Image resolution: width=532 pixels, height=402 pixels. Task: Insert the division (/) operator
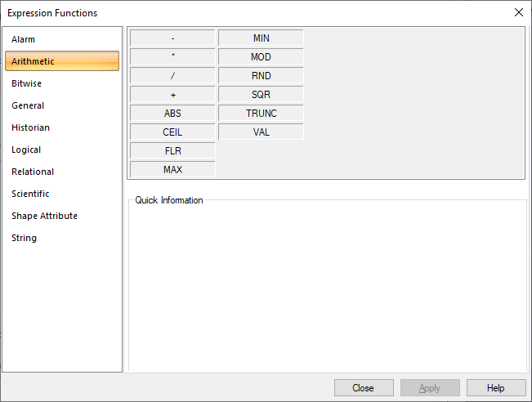(x=172, y=76)
